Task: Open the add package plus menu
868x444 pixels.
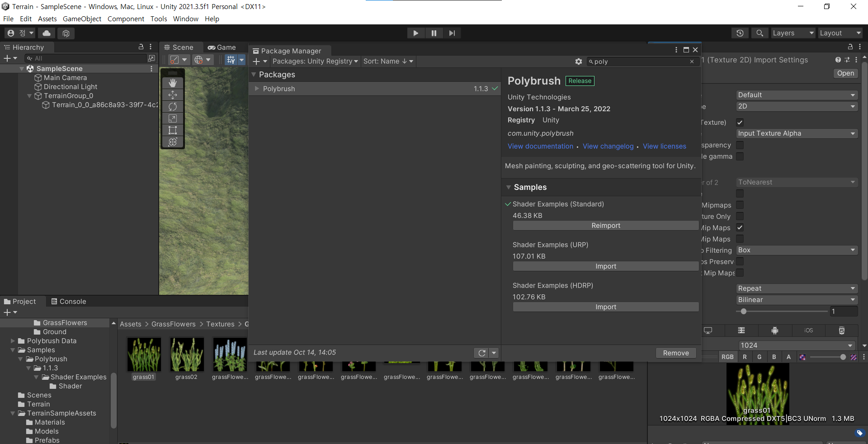Action: coord(259,61)
